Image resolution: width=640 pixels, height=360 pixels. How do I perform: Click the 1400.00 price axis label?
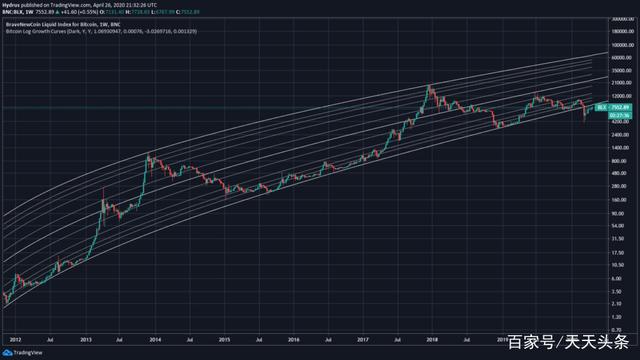[621, 148]
